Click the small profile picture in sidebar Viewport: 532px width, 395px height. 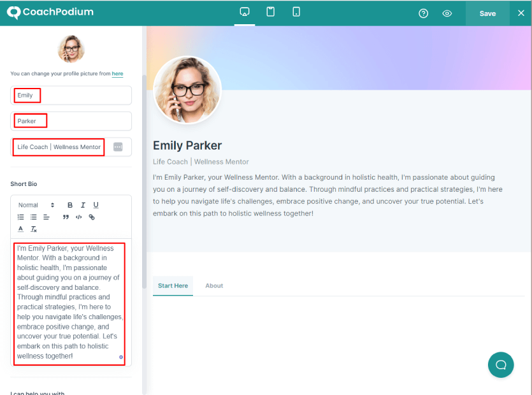[x=71, y=49]
